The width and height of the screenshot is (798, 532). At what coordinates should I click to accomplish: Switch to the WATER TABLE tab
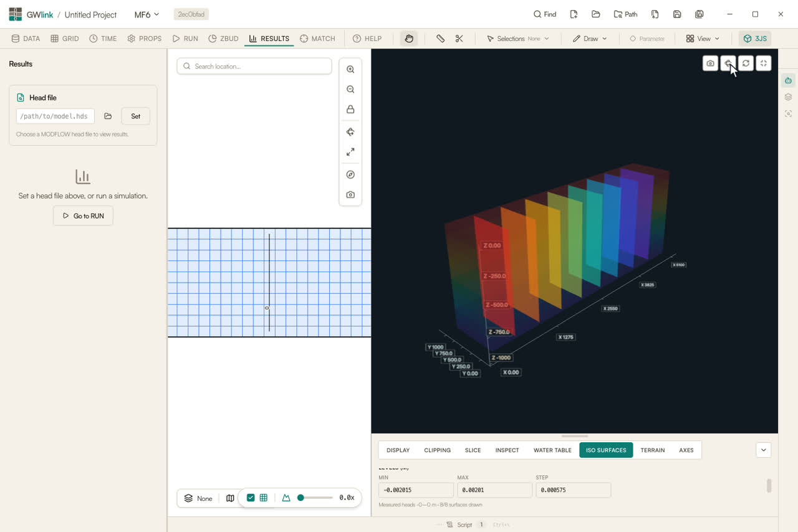point(552,450)
